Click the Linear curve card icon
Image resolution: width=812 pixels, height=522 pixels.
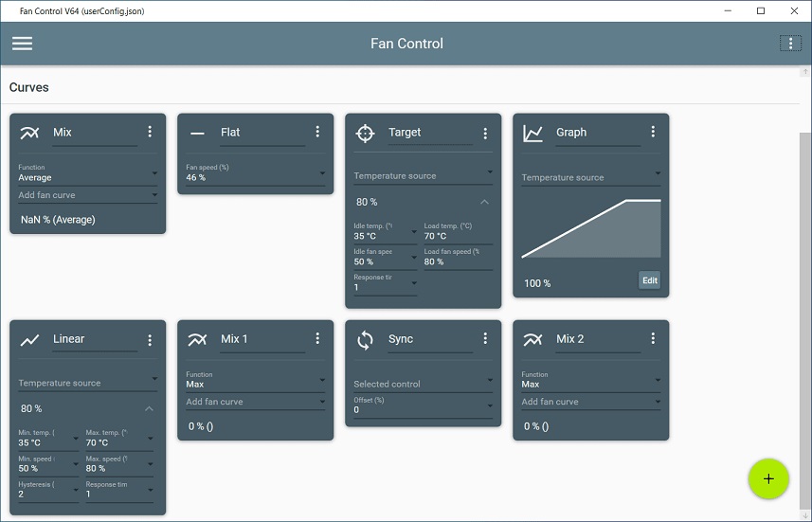pyautogui.click(x=29, y=340)
